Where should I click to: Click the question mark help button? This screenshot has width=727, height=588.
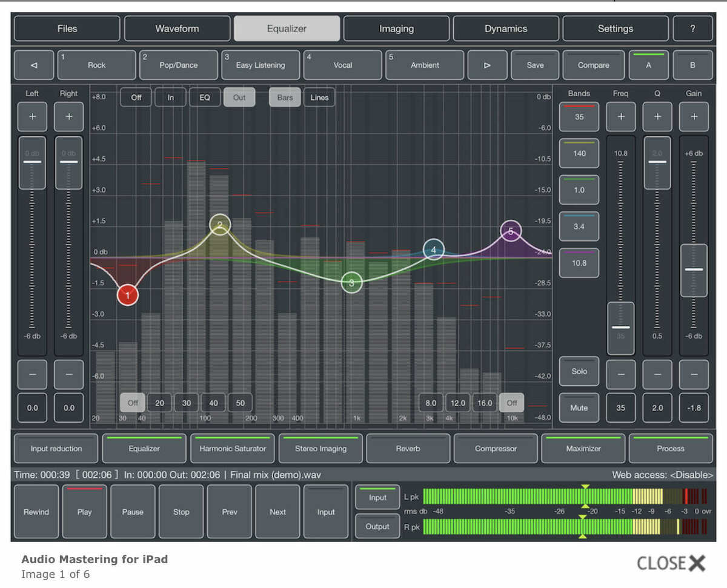pyautogui.click(x=692, y=28)
